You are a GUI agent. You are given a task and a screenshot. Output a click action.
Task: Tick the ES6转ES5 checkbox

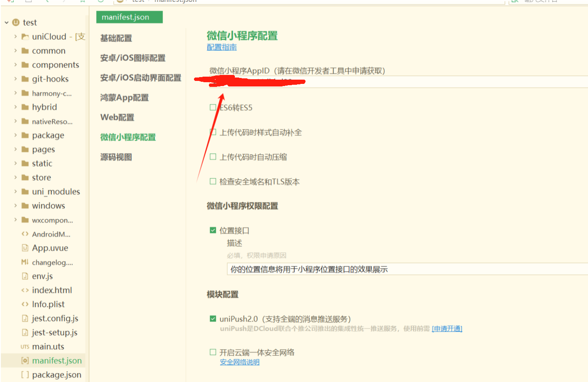point(213,107)
